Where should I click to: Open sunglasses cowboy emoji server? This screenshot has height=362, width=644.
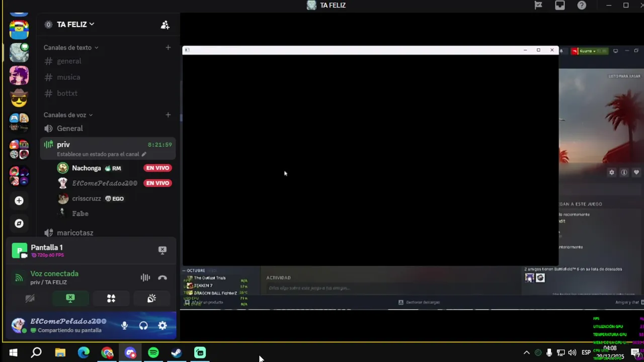point(19,99)
